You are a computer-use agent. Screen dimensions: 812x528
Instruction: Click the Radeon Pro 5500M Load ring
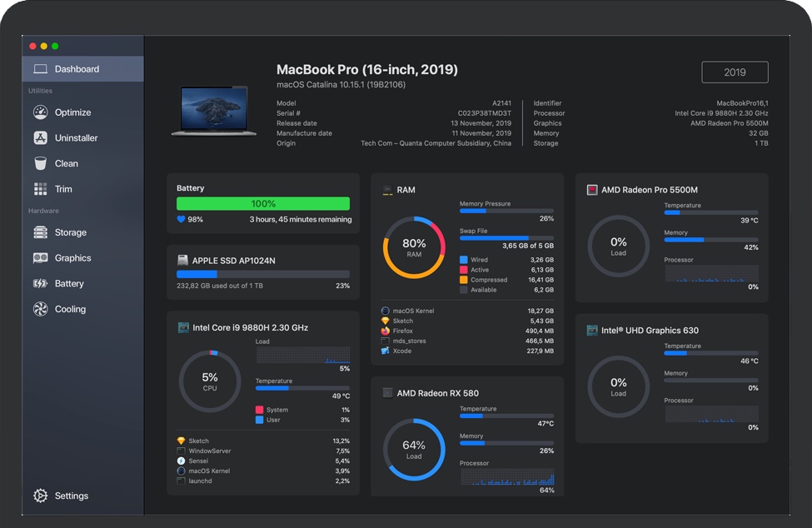[x=618, y=247]
